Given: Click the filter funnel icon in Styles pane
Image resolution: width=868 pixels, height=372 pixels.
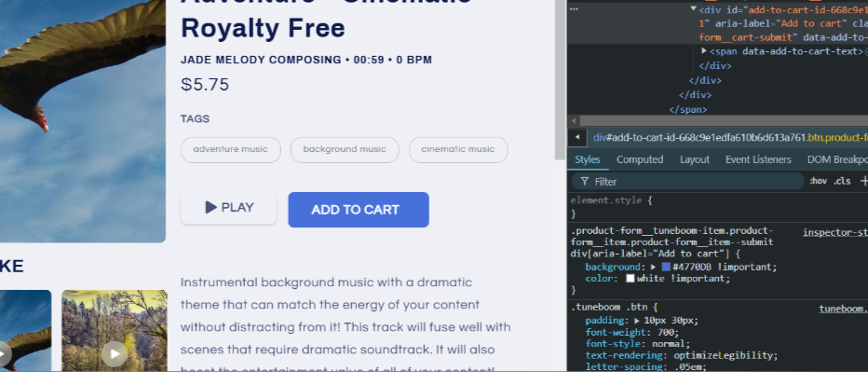Looking at the screenshot, I should 584,181.
